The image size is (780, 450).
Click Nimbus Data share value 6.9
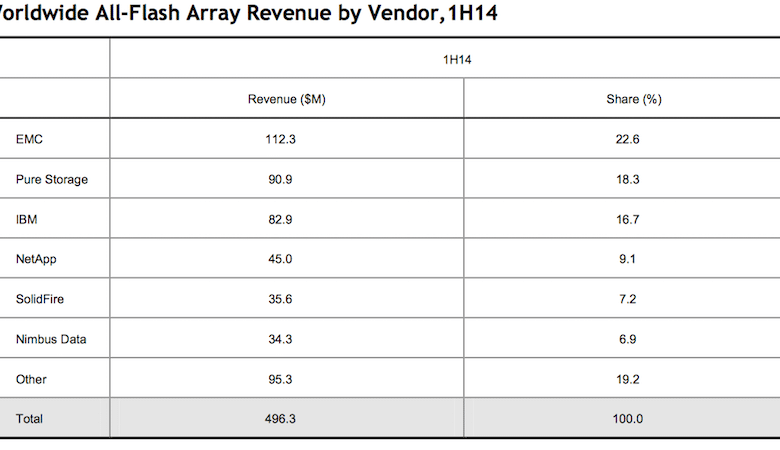[627, 340]
